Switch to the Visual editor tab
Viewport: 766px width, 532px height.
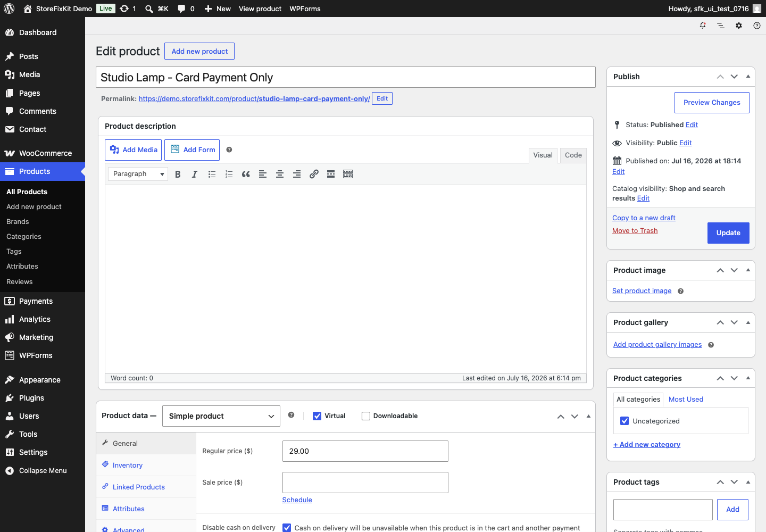tap(543, 155)
